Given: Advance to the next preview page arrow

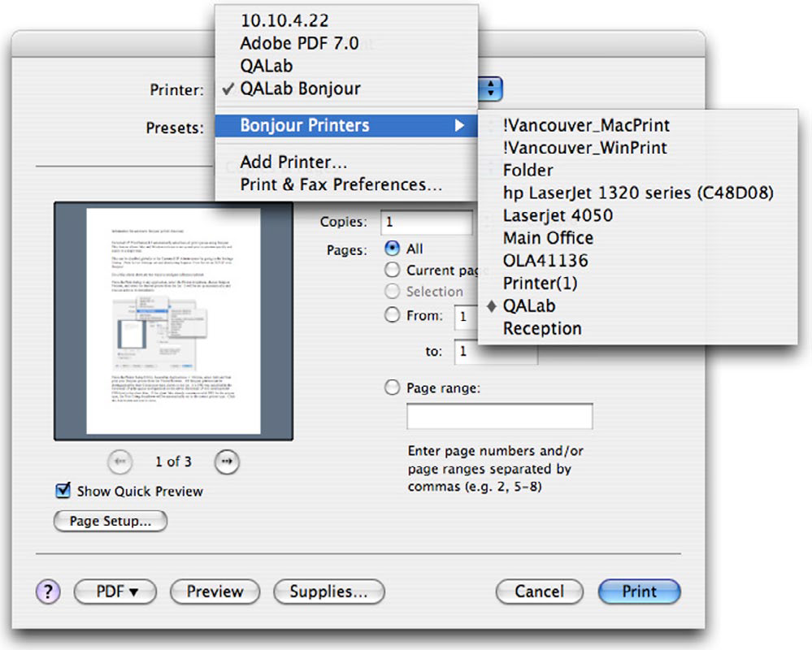Looking at the screenshot, I should 227,461.
